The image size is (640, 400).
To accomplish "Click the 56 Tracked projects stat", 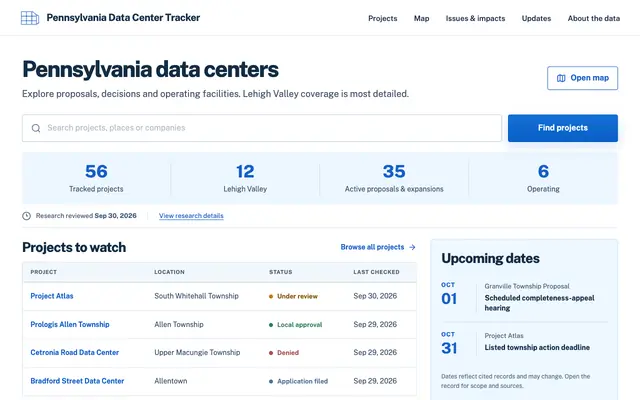I will (96, 178).
